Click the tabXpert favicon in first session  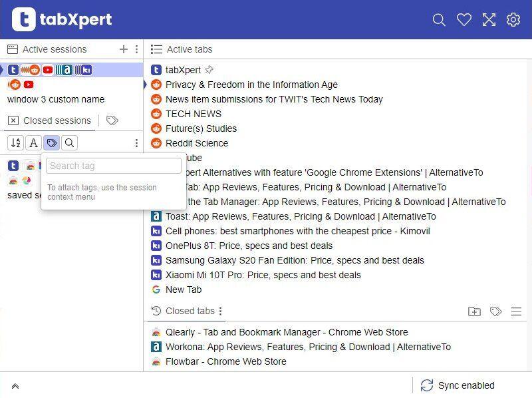click(x=13, y=70)
